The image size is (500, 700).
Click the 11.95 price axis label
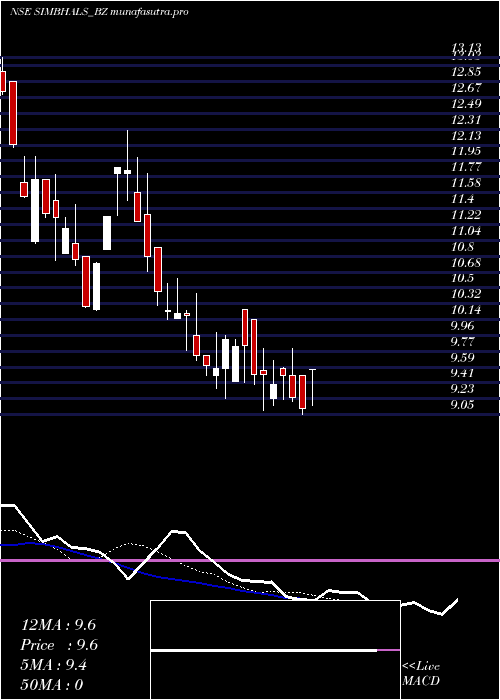pos(466,151)
